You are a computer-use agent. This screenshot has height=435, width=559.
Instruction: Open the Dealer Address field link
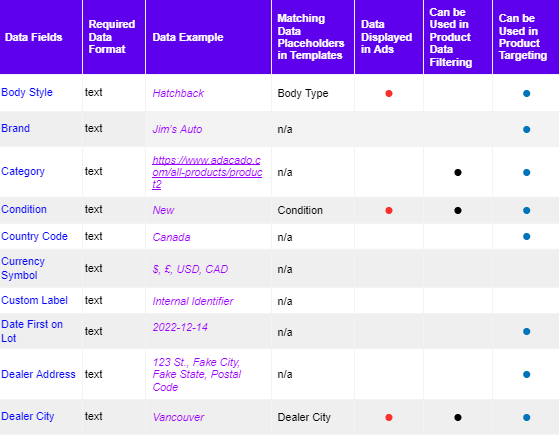coord(39,374)
